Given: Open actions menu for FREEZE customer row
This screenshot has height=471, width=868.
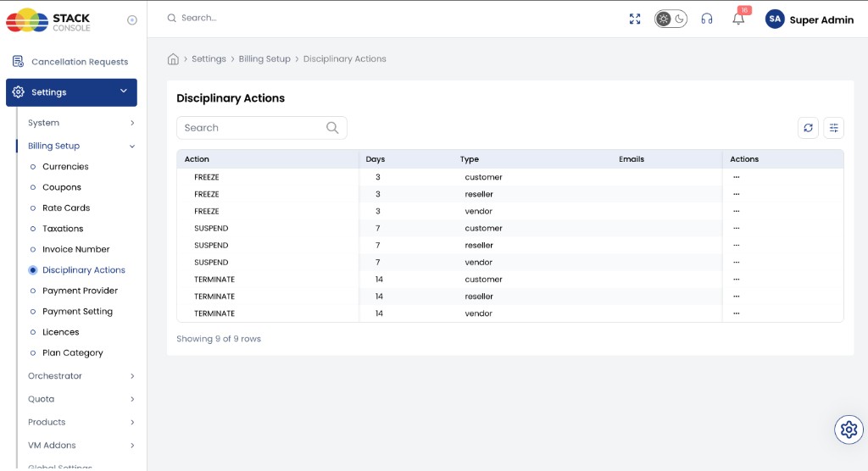Looking at the screenshot, I should point(737,177).
